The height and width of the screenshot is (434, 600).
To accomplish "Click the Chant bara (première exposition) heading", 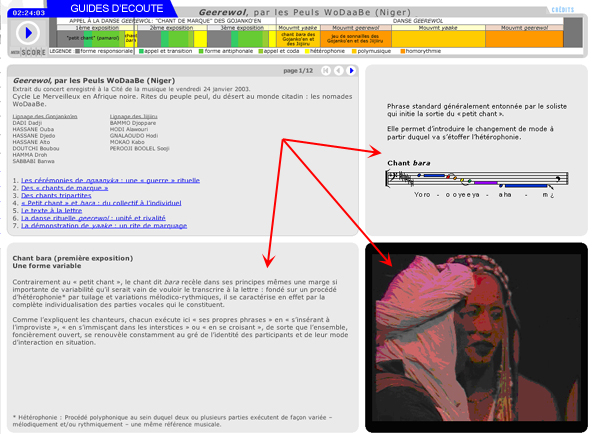I will [x=73, y=258].
